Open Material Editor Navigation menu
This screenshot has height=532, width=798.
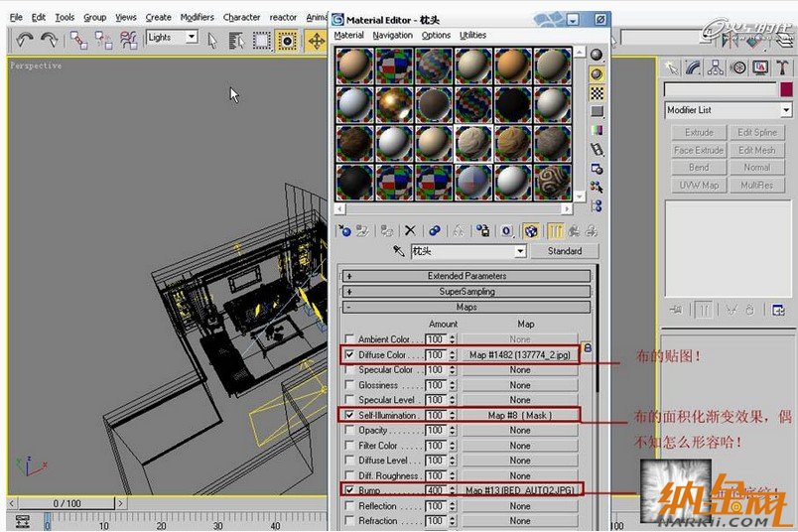click(x=393, y=35)
